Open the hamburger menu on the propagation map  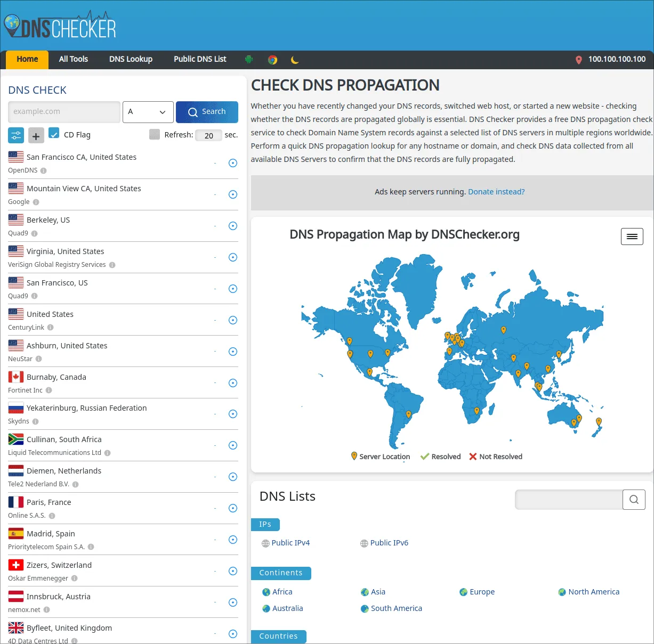[632, 236]
